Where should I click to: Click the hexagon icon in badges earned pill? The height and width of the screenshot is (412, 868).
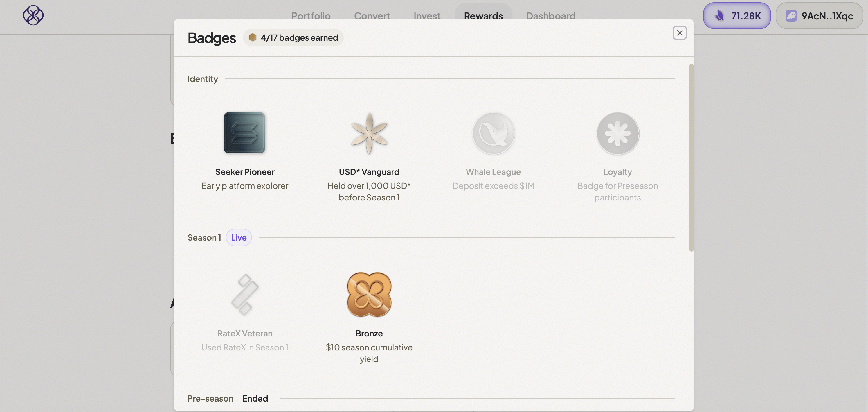(x=252, y=37)
